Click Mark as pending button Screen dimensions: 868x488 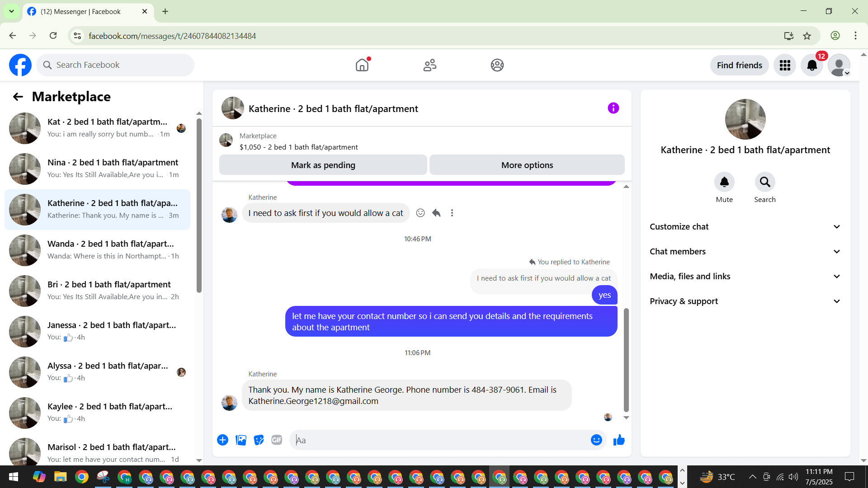(323, 165)
